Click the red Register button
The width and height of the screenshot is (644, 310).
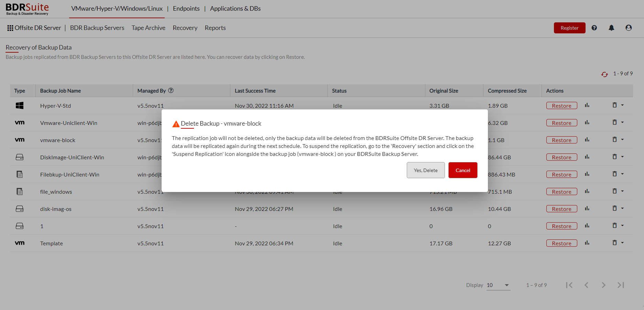(x=569, y=28)
